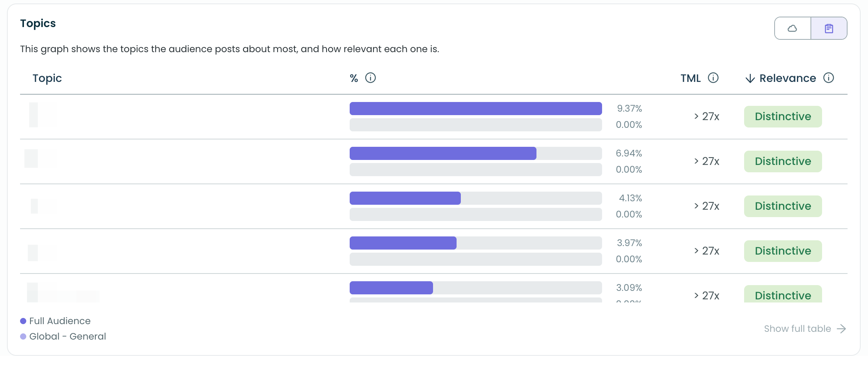Click the arrow beside Show full table
The height and width of the screenshot is (367, 868).
tap(841, 329)
